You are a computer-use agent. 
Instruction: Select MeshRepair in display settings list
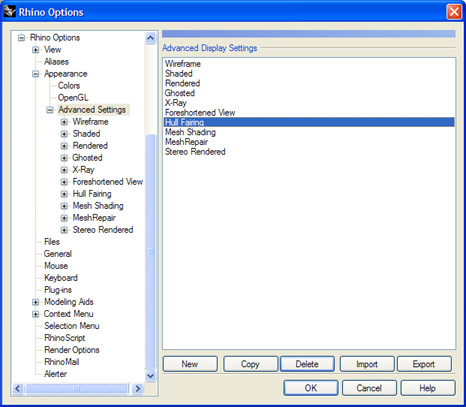pyautogui.click(x=309, y=142)
